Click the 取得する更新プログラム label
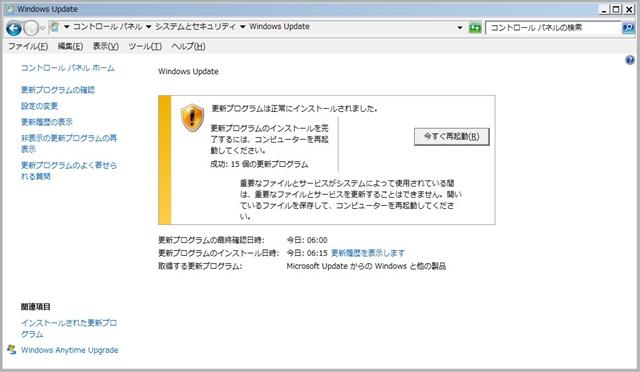Viewport: 640px width, 372px height. click(200, 266)
